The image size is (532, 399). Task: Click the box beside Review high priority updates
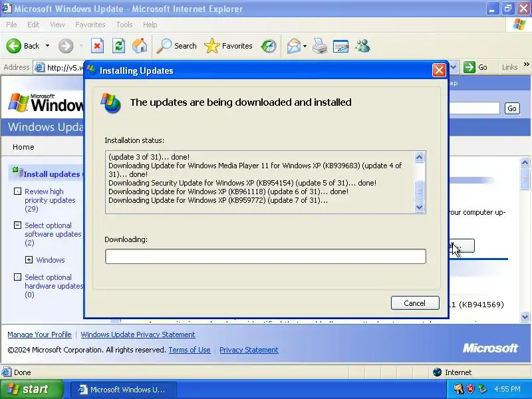coord(17,192)
